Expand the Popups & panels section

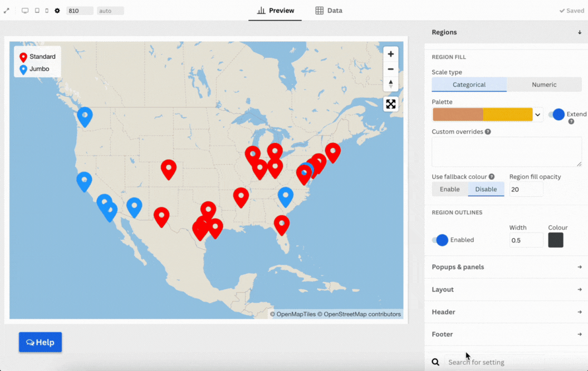tap(506, 267)
